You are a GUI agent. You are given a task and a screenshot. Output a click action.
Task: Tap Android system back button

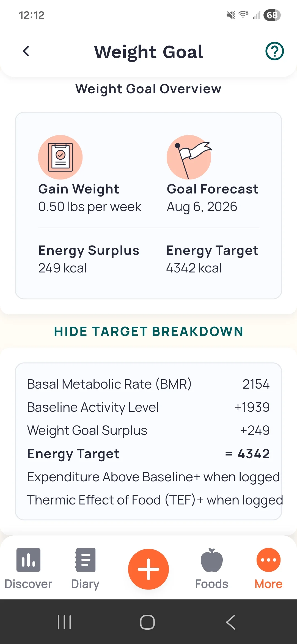pos(231,622)
